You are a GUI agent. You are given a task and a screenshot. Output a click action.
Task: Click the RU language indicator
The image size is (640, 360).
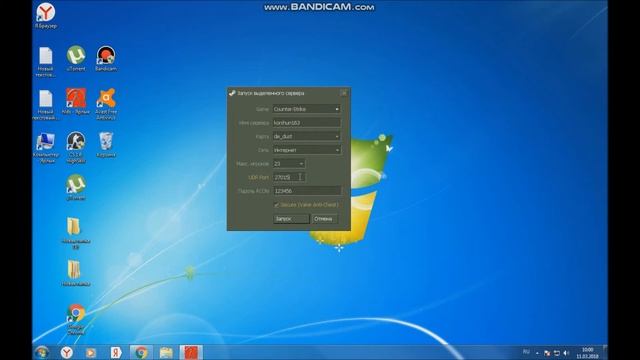pos(526,352)
